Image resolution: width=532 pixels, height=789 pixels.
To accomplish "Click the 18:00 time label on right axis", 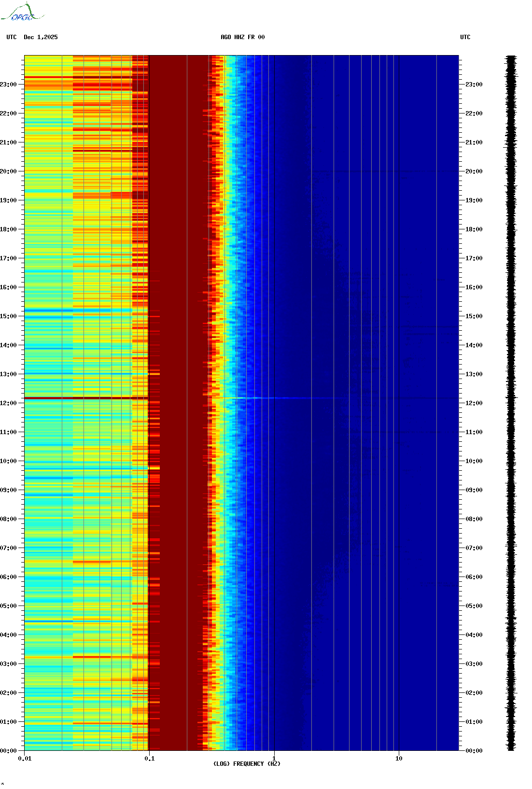I will coord(474,229).
